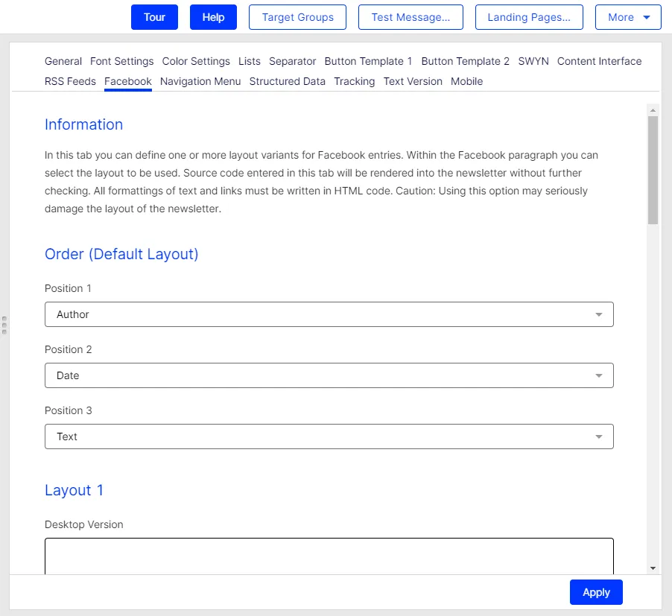
Task: Start the Tour button
Action: tap(154, 17)
